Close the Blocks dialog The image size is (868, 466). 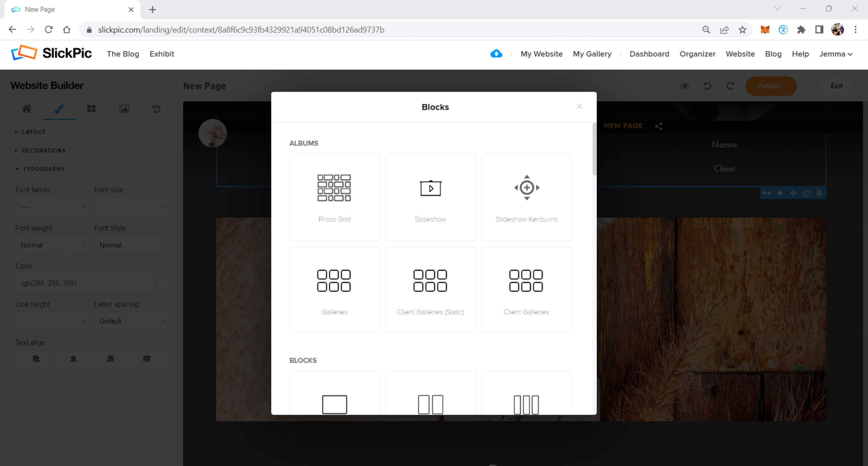tap(579, 107)
